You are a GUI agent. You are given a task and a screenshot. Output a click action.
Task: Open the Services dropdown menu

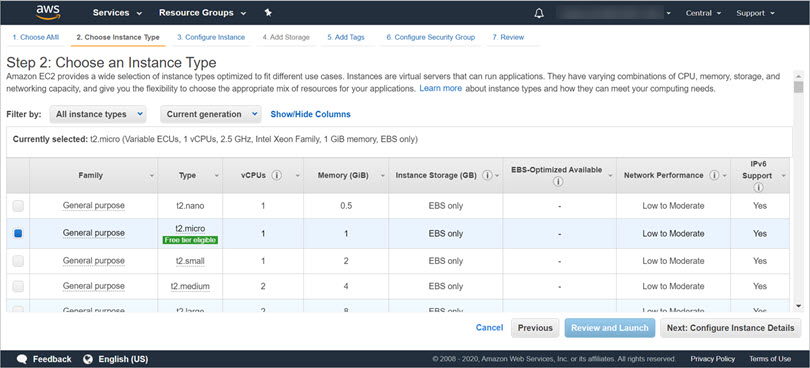point(117,13)
